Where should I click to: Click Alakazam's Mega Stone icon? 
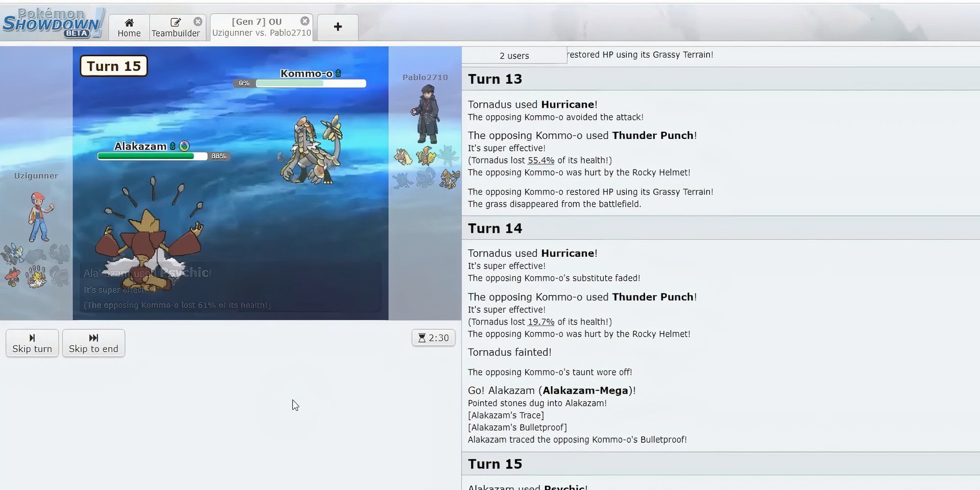coord(184,146)
